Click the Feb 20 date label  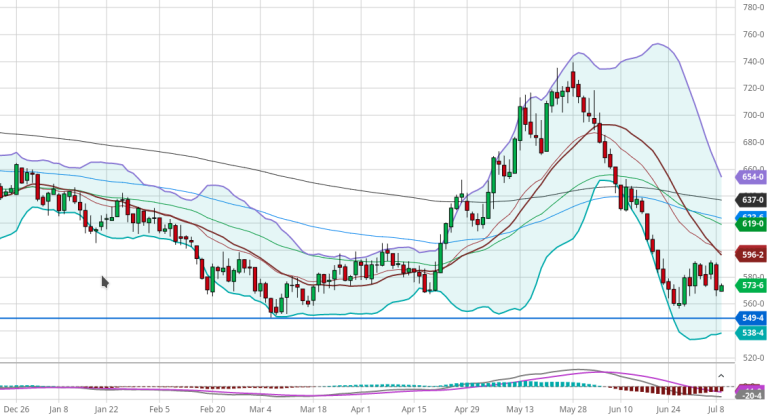tap(213, 409)
